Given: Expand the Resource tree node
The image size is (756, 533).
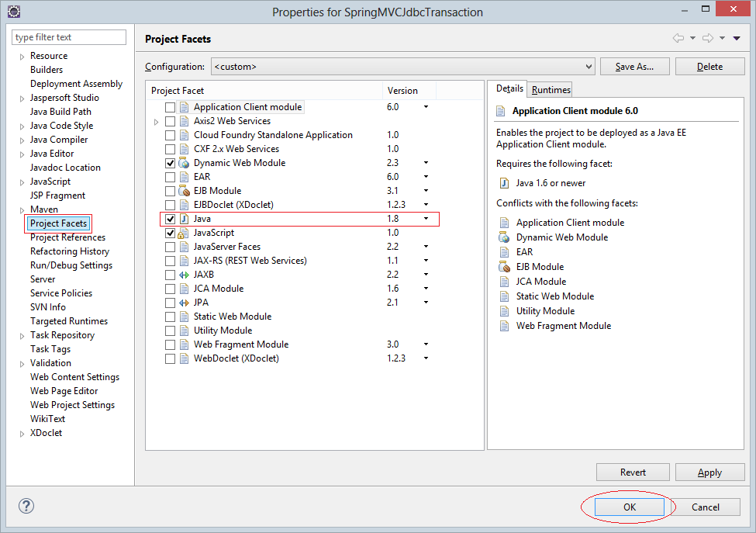Looking at the screenshot, I should pyautogui.click(x=22, y=57).
